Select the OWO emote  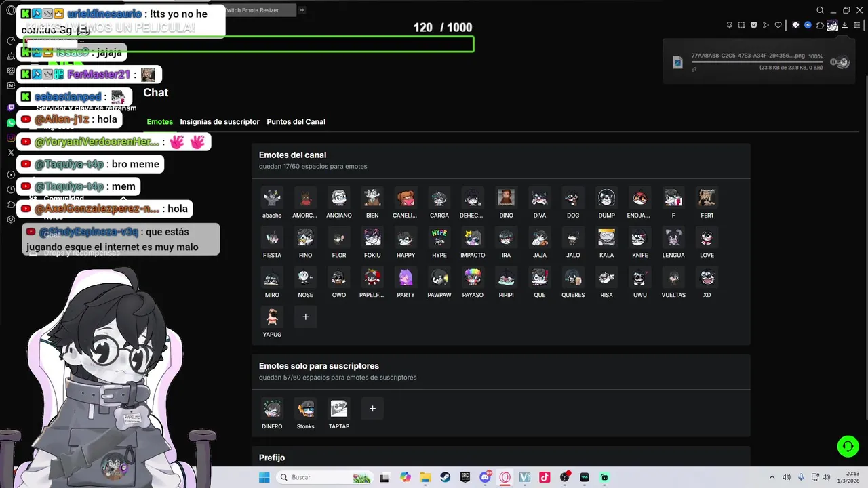click(x=339, y=278)
